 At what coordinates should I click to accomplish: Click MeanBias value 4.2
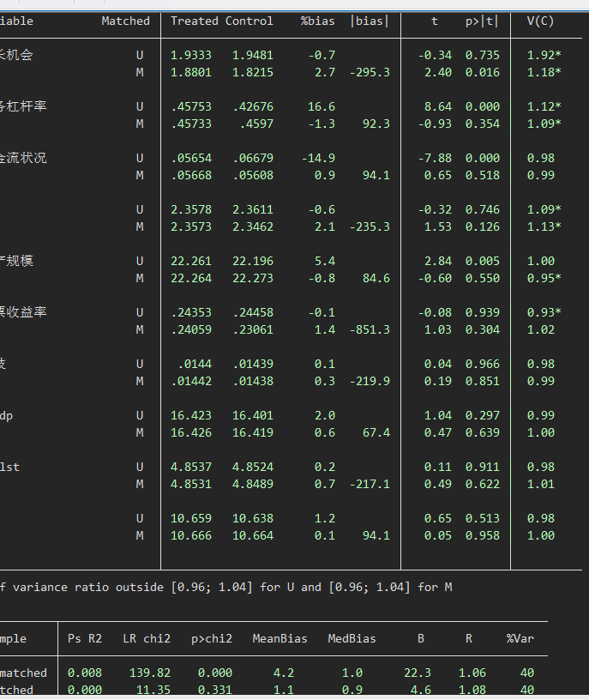(x=284, y=673)
